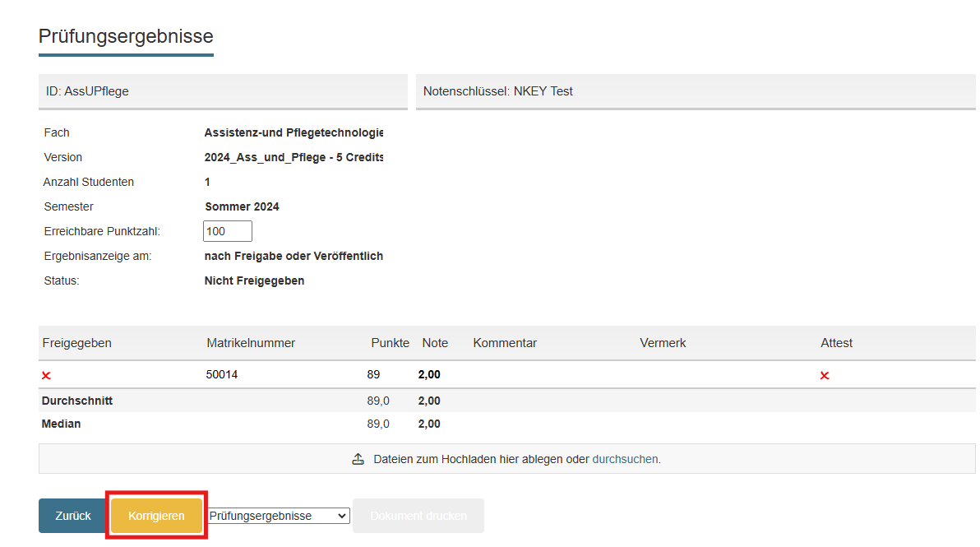Click the Punkte column header
Screen dimensions: 980x547
390,343
